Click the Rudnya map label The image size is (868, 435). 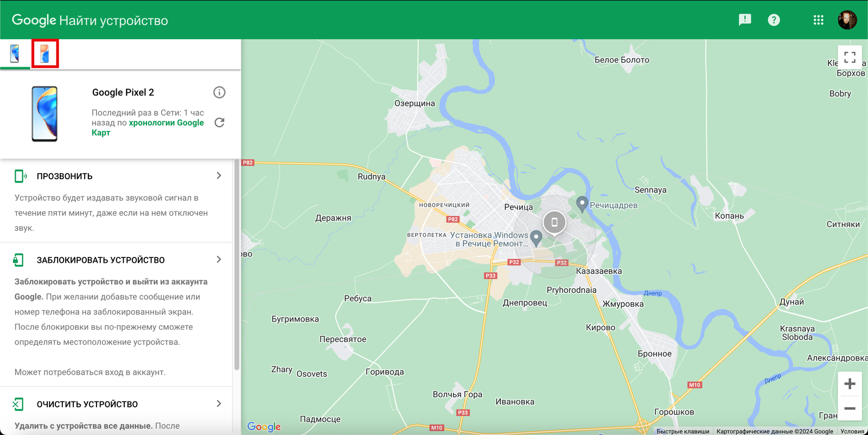coord(372,176)
